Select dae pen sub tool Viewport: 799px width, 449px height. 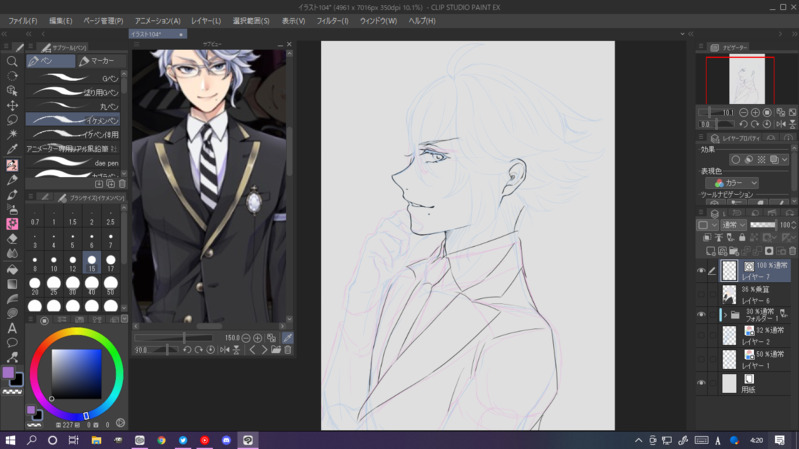[x=73, y=163]
